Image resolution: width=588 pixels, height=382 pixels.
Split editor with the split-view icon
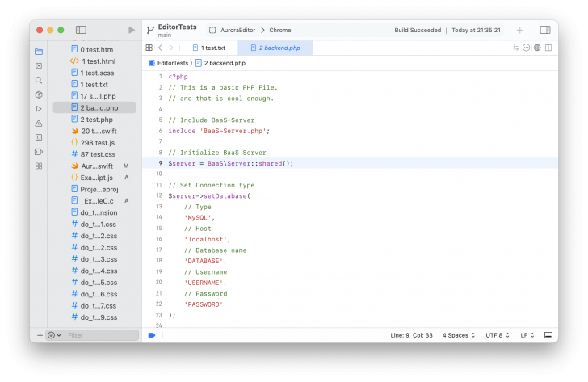(548, 48)
